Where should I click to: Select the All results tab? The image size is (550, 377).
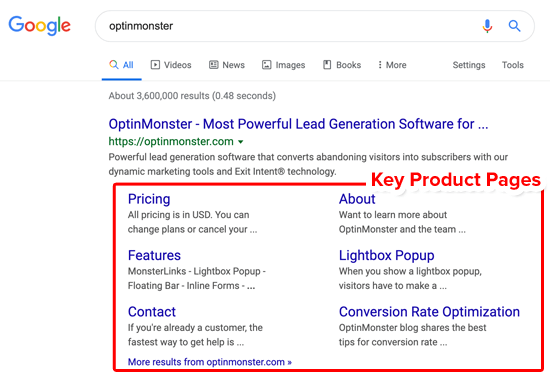tap(121, 65)
